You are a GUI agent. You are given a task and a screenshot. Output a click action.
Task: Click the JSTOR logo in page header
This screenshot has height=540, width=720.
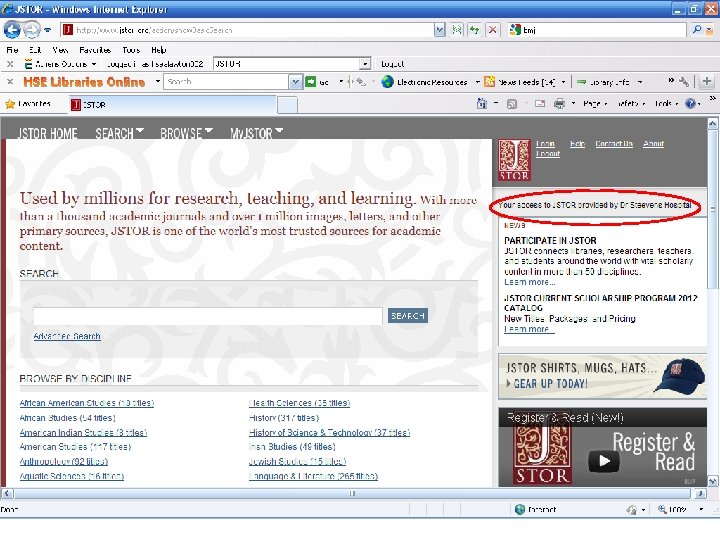click(514, 160)
